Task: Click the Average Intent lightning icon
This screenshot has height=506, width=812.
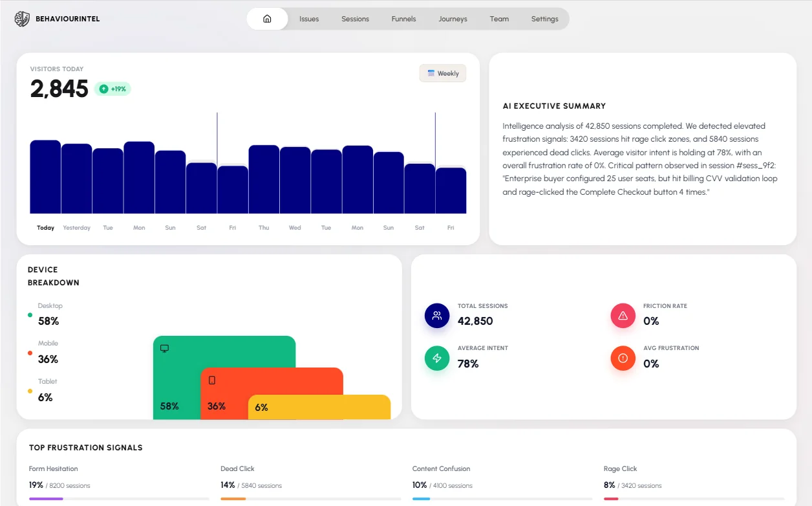Action: (x=437, y=358)
